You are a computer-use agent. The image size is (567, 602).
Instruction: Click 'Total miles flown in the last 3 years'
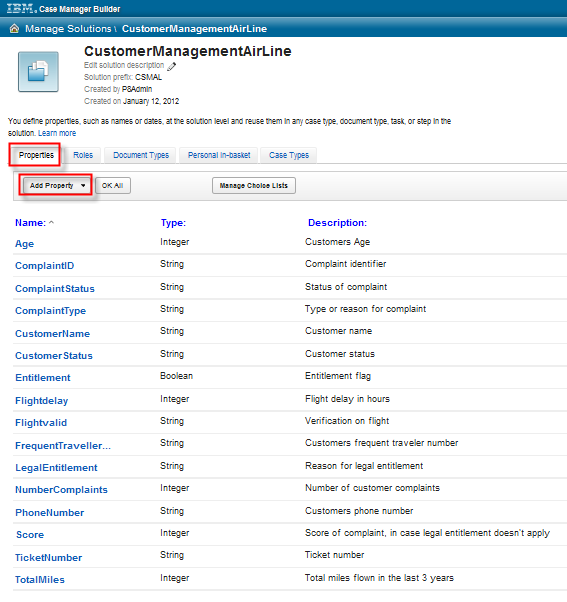pos(379,578)
